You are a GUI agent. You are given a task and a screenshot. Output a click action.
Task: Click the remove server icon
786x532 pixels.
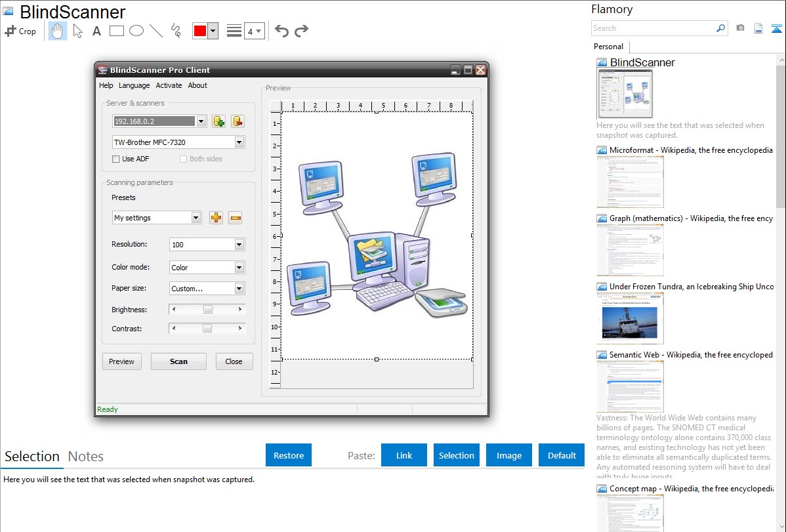[x=238, y=121]
